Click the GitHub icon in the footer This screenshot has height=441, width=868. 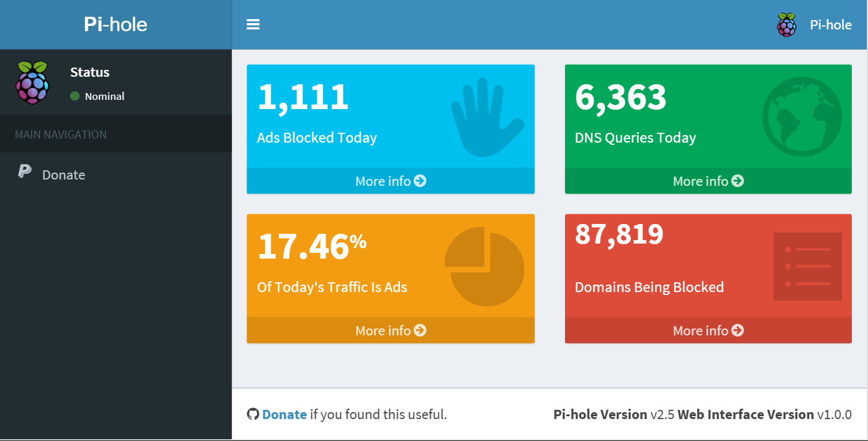click(x=252, y=414)
